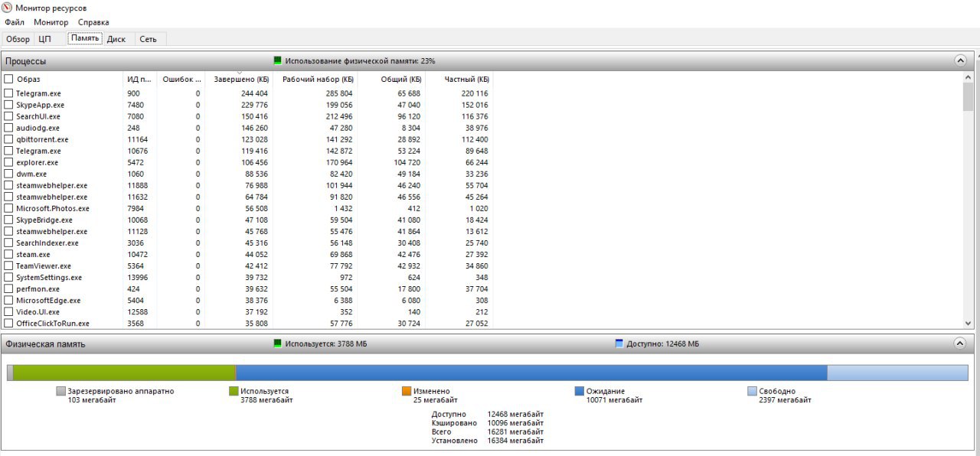Select the SkypeBridge.exe process name
The width and height of the screenshot is (980, 456).
click(x=44, y=220)
